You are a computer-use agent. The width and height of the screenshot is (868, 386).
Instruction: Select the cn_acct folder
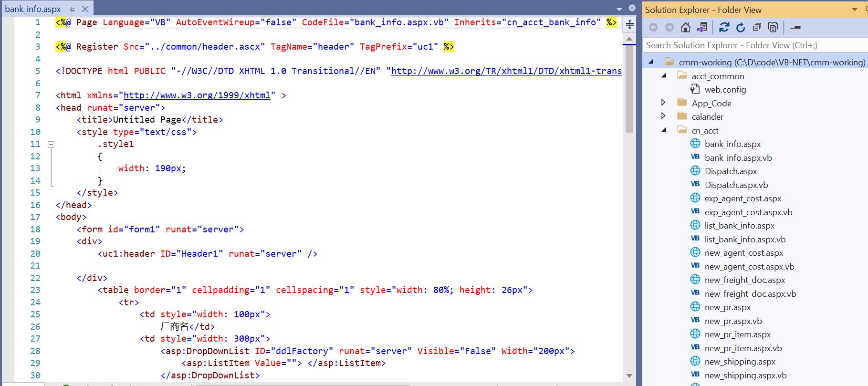705,131
